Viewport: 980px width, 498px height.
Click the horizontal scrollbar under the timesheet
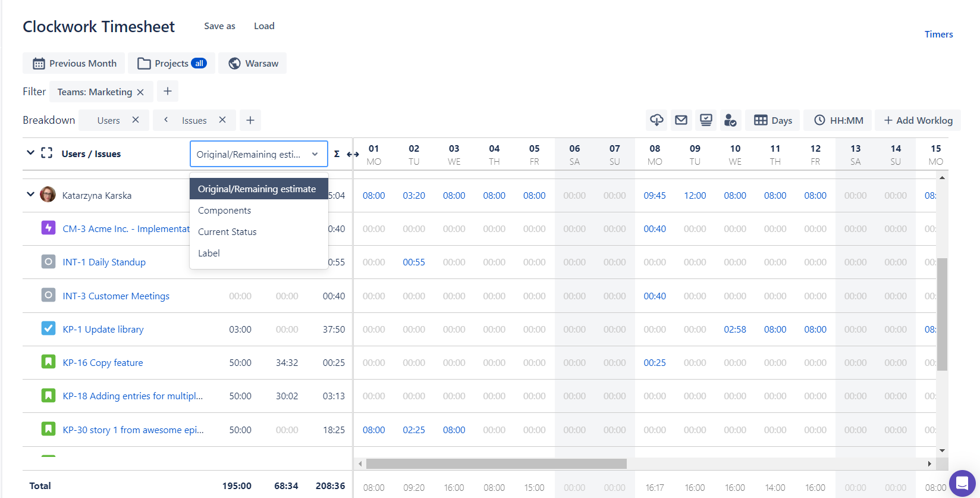tap(496, 463)
